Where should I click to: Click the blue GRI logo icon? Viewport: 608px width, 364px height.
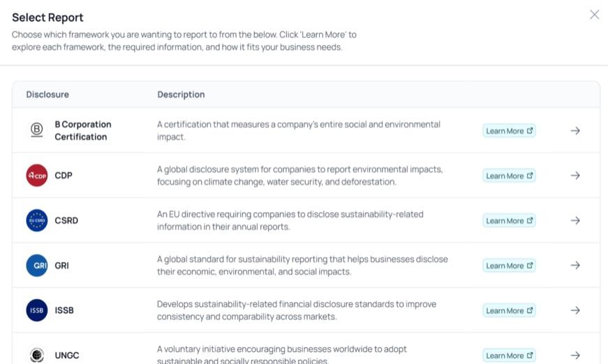point(37,266)
